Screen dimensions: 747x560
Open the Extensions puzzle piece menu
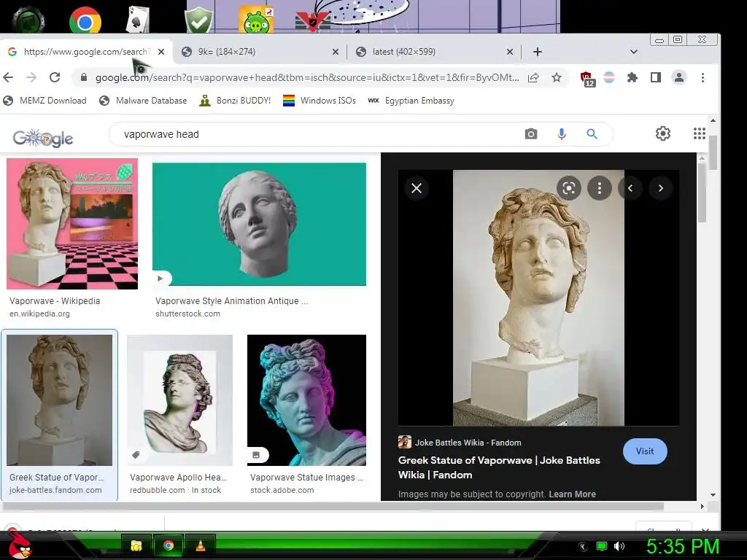pos(632,77)
